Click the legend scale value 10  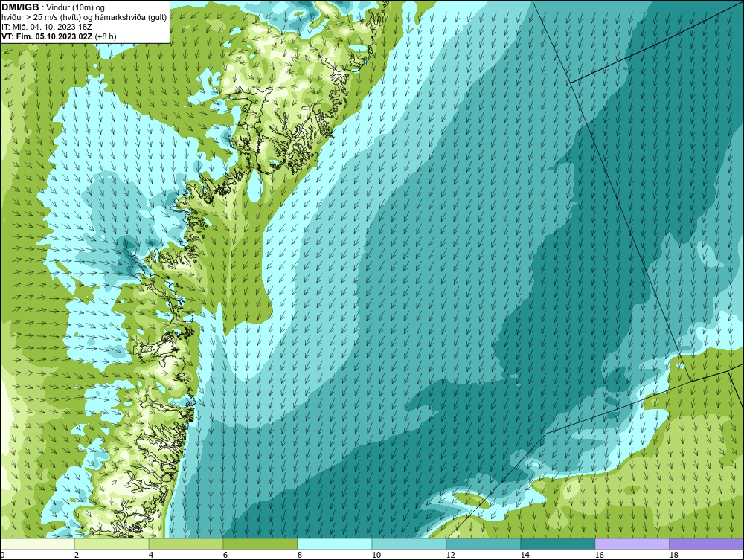pyautogui.click(x=376, y=555)
